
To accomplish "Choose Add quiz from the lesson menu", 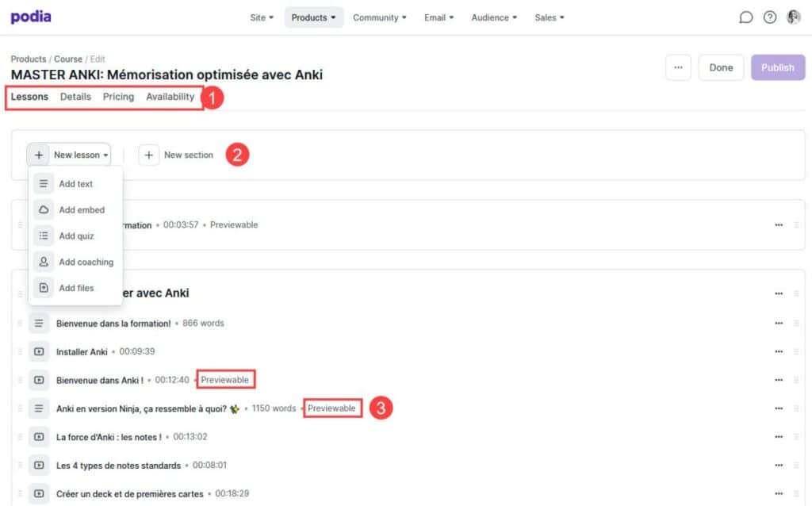I will [x=75, y=236].
